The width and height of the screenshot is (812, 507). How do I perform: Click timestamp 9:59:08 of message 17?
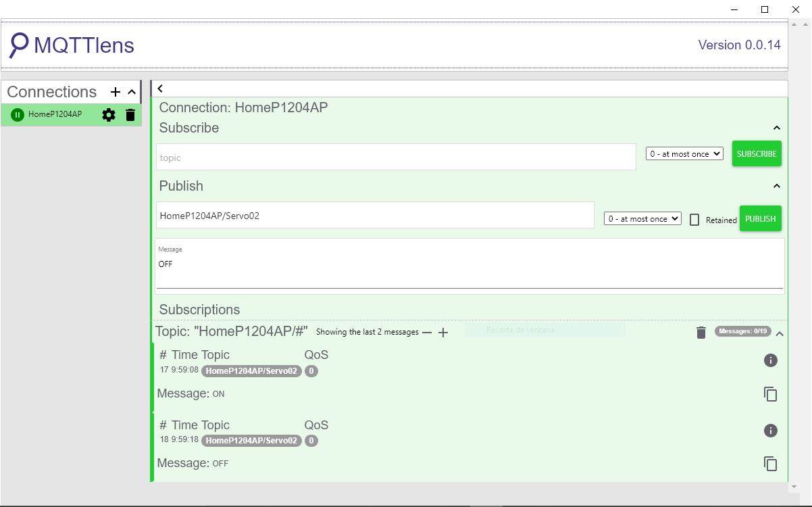[x=185, y=370]
